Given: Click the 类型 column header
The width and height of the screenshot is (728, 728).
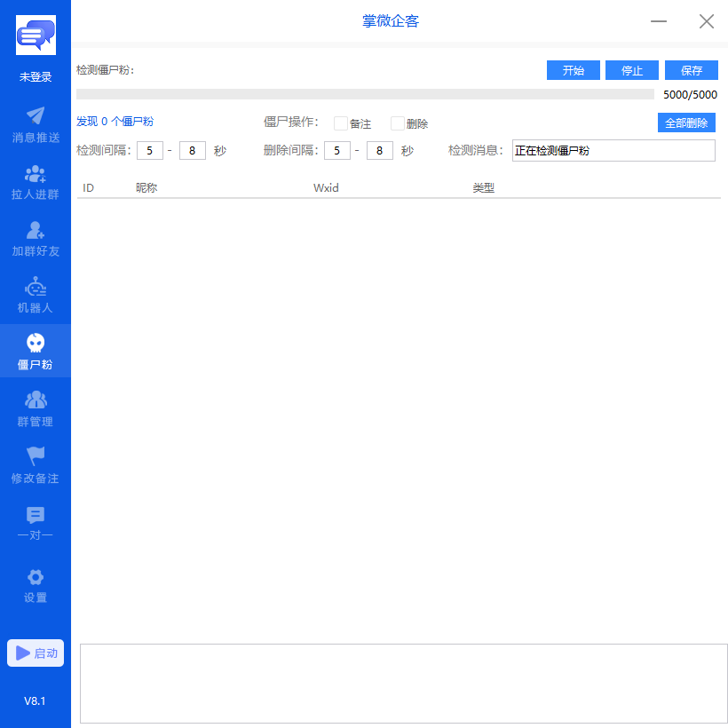Looking at the screenshot, I should [x=483, y=187].
